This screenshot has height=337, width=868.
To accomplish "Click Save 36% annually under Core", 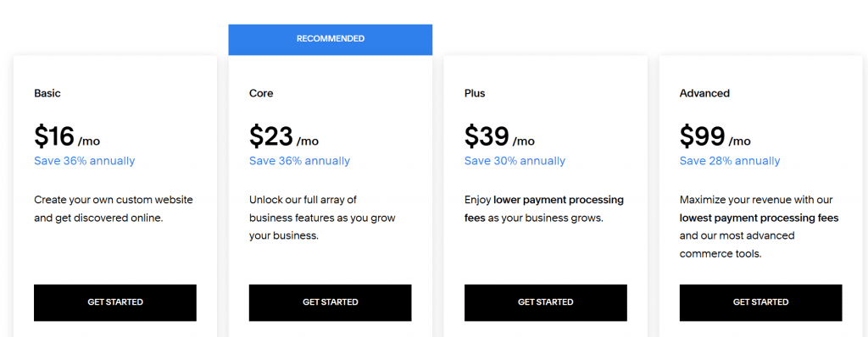I will [x=299, y=161].
